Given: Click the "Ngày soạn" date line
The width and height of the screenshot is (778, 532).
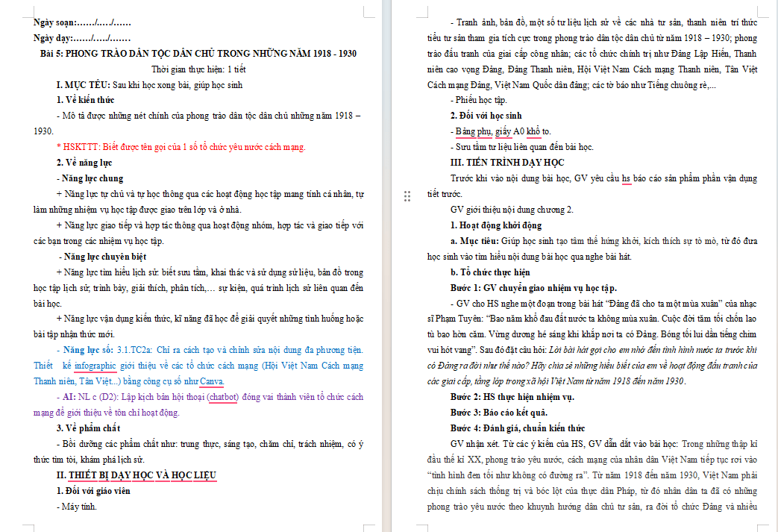Looking at the screenshot, I should [82, 22].
